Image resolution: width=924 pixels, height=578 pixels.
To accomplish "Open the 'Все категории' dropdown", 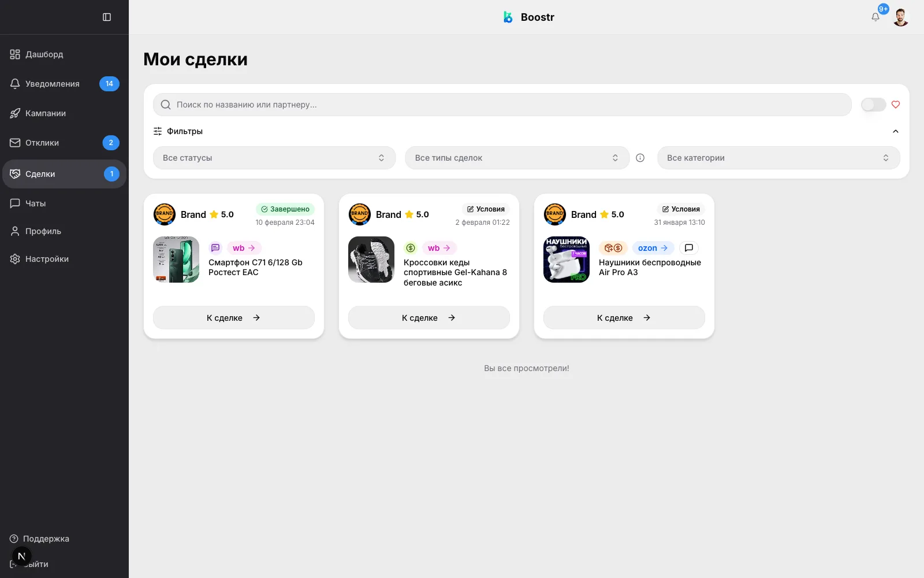I will coord(778,158).
